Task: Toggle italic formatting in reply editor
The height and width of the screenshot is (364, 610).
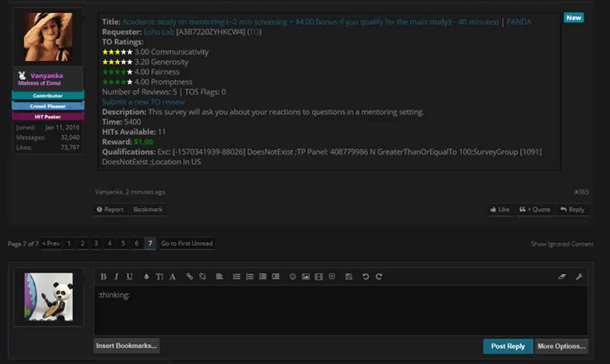Action: [116, 276]
